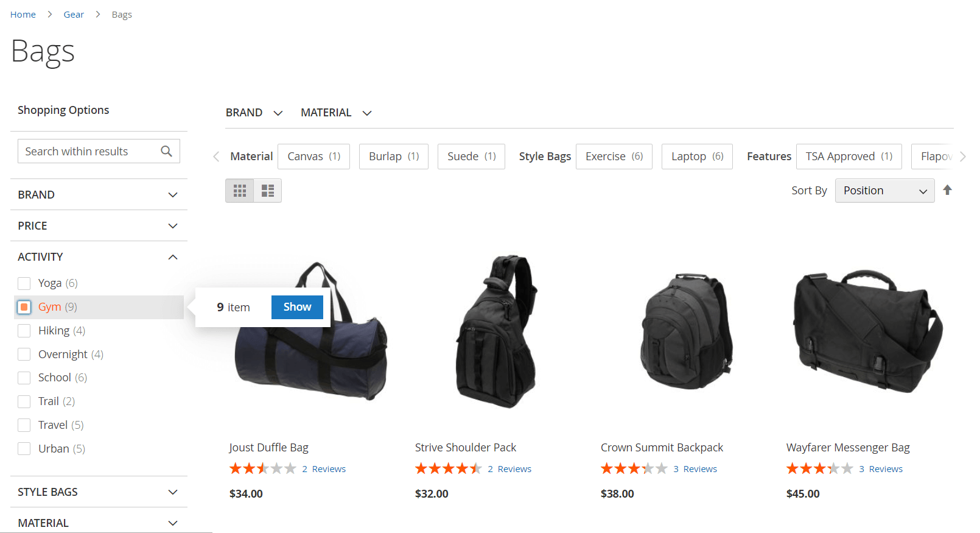Screen dimensions: 980x533
Task: Check the Yoga activity filter
Action: pos(24,283)
